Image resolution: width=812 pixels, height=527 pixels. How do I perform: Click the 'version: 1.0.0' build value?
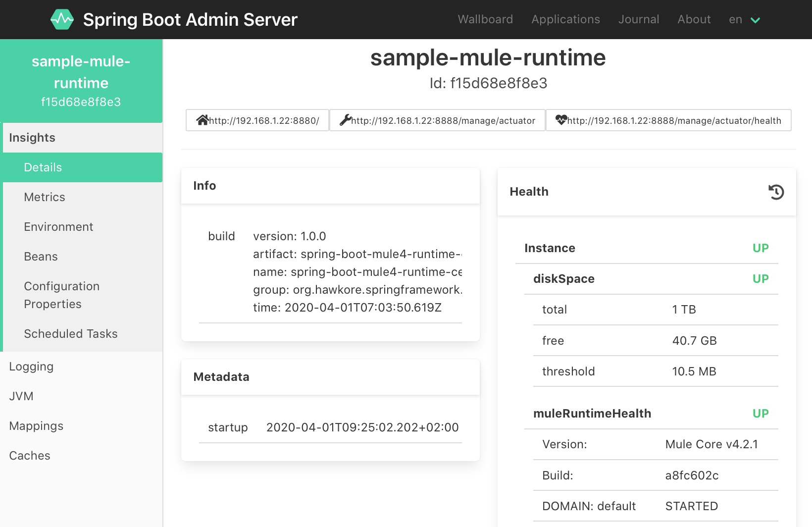pos(290,236)
